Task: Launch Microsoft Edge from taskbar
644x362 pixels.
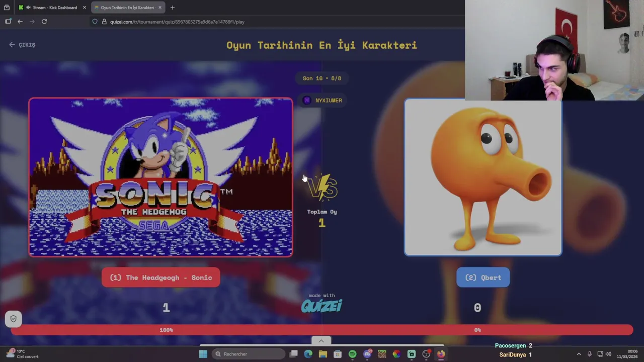Action: [308, 354]
